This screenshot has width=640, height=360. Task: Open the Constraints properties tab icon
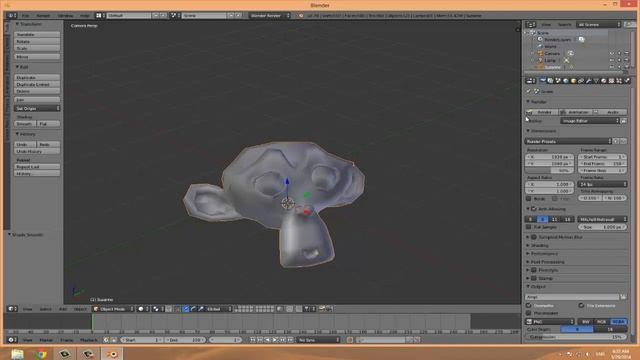(x=581, y=81)
